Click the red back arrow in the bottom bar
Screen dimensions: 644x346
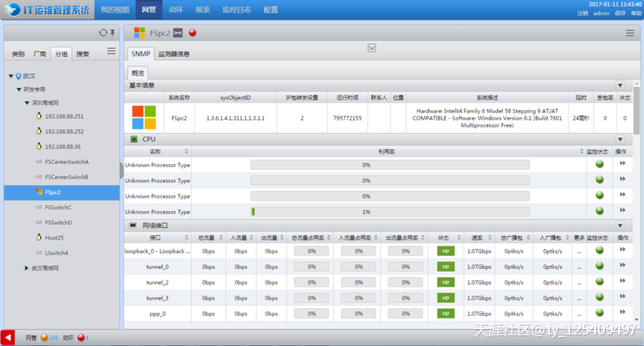click(x=7, y=338)
